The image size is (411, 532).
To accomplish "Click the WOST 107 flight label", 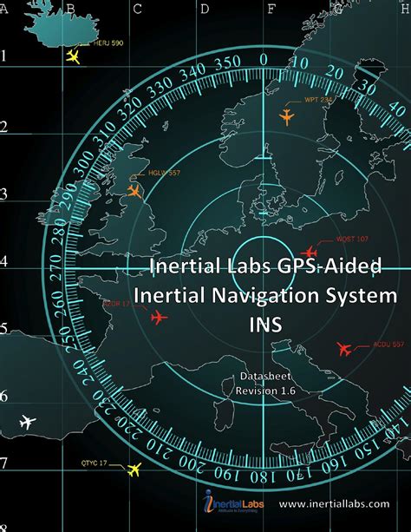I will pos(352,239).
